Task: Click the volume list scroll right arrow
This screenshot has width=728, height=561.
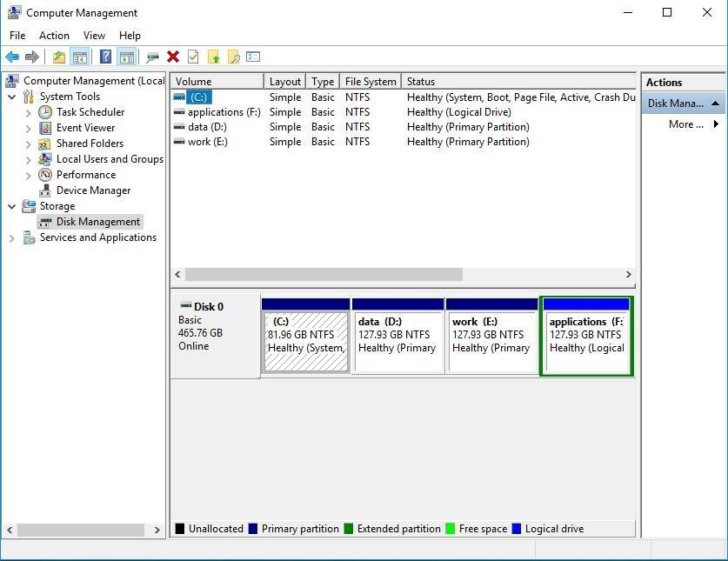Action: point(628,275)
